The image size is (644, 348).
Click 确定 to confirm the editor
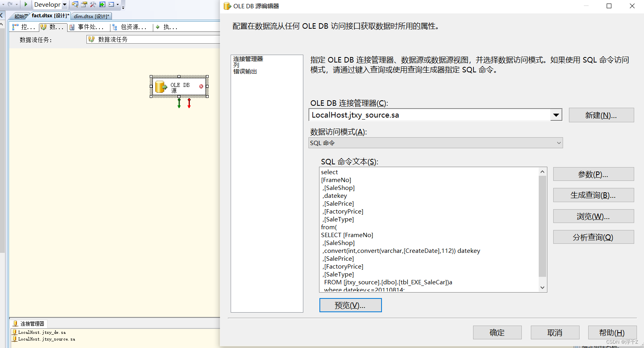(x=497, y=333)
